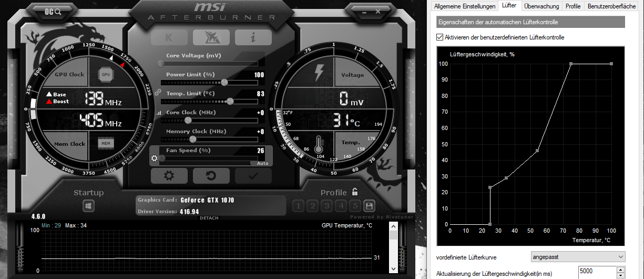Click the Fan Speed slider track
This screenshot has width=644, height=279.
[209, 158]
